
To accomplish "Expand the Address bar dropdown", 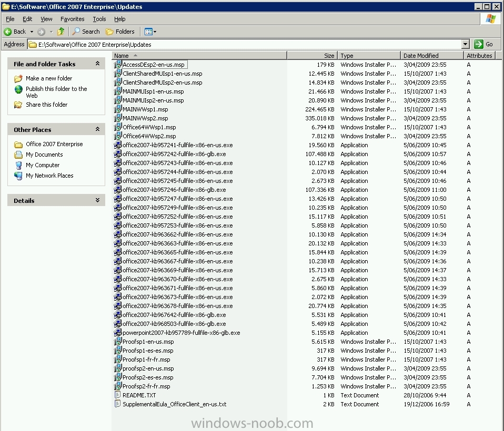I will (466, 44).
